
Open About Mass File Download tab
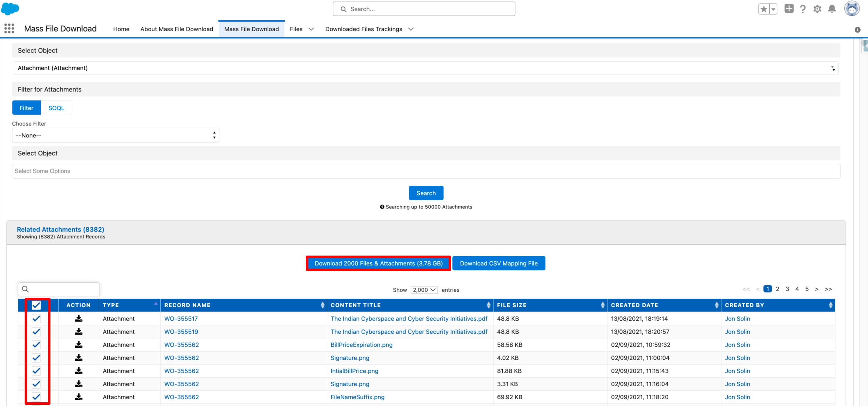pos(177,29)
